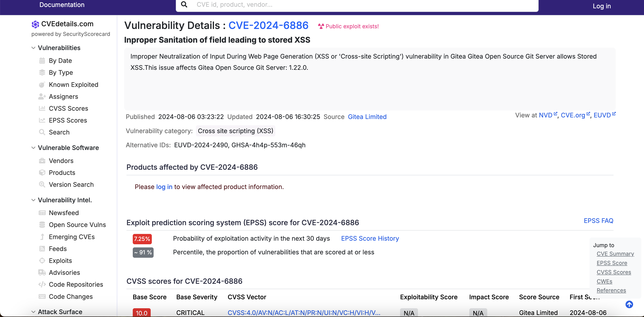Click the By Date calendar icon

[x=42, y=61]
